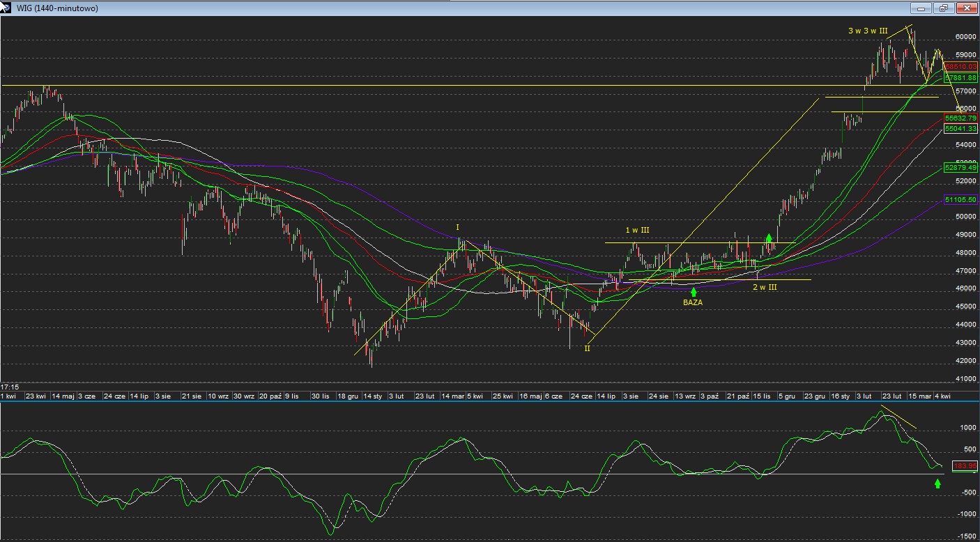Select the green 57881.88 average label
This screenshot has height=542, width=980.
[960, 78]
